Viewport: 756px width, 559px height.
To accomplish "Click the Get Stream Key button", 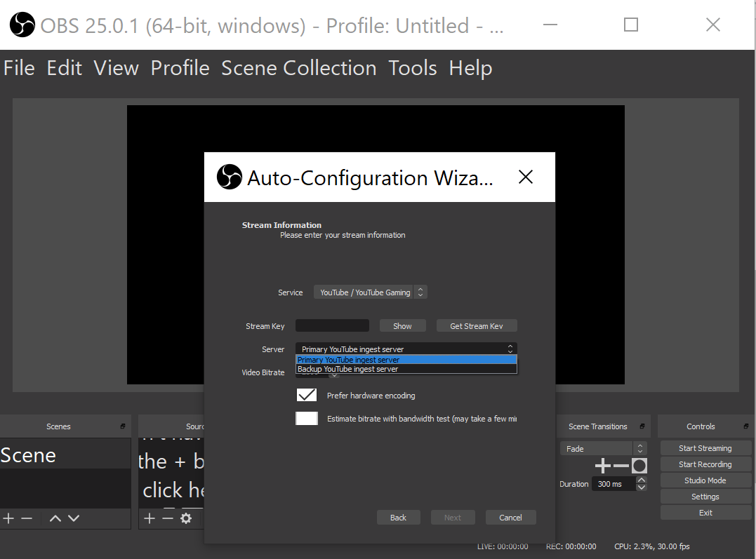I will point(477,325).
